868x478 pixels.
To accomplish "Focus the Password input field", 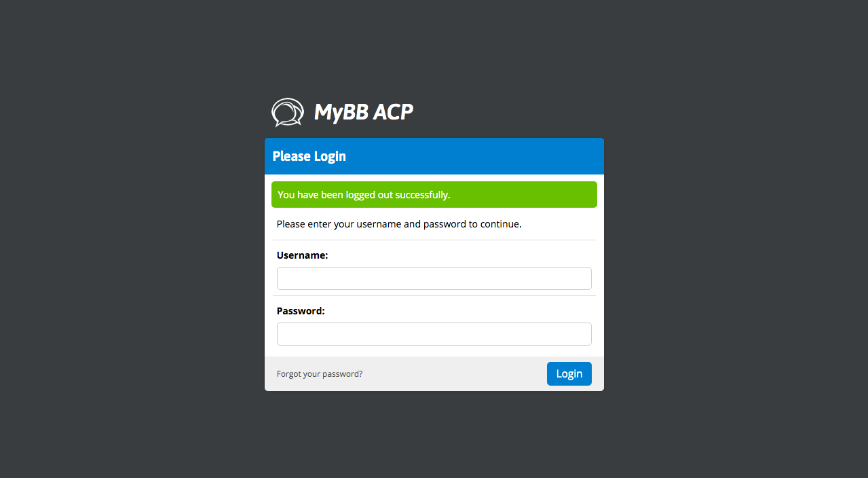I will [x=434, y=334].
